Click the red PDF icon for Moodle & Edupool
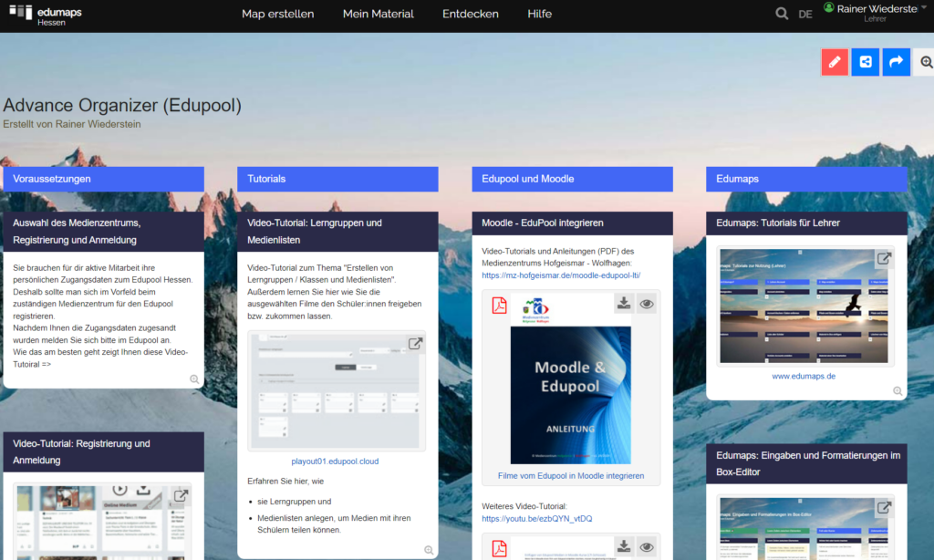The image size is (934, 560). [500, 303]
